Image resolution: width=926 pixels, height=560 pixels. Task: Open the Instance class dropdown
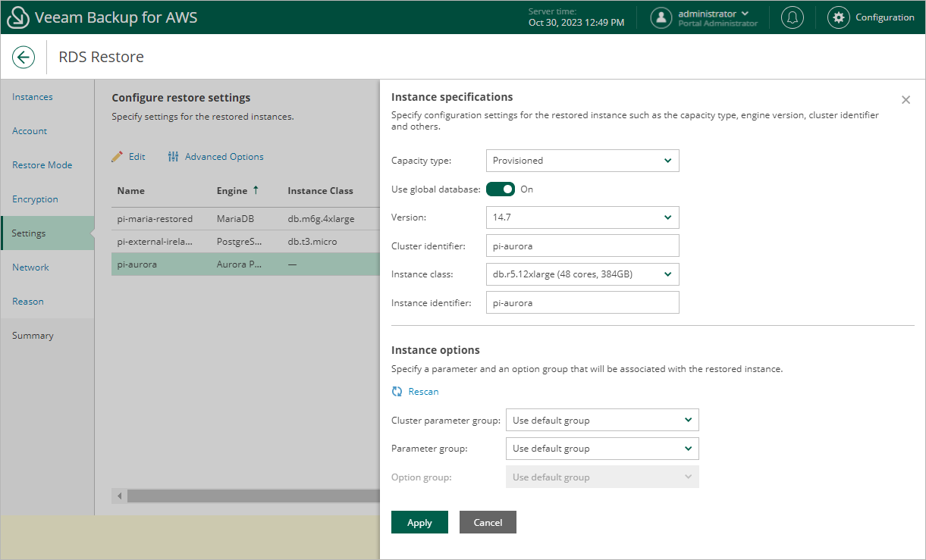(x=582, y=274)
